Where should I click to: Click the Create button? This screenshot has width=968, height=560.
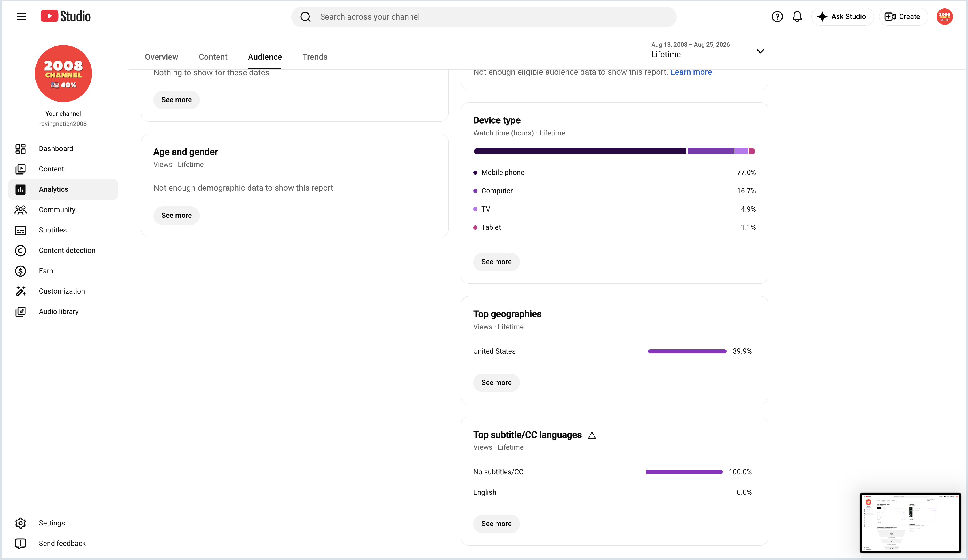903,16
